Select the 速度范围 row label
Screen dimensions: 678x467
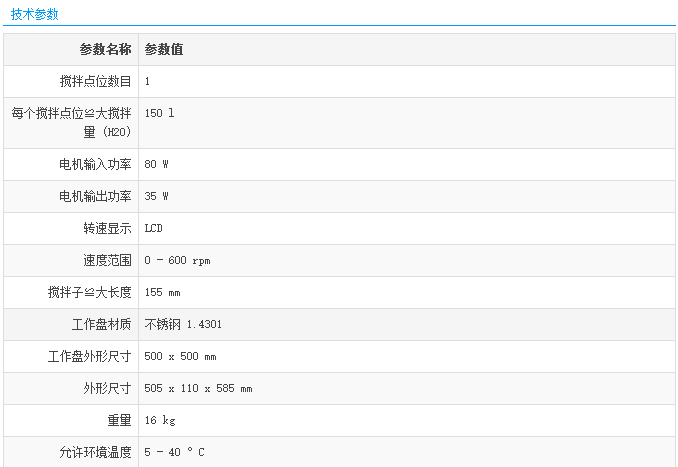pos(107,260)
